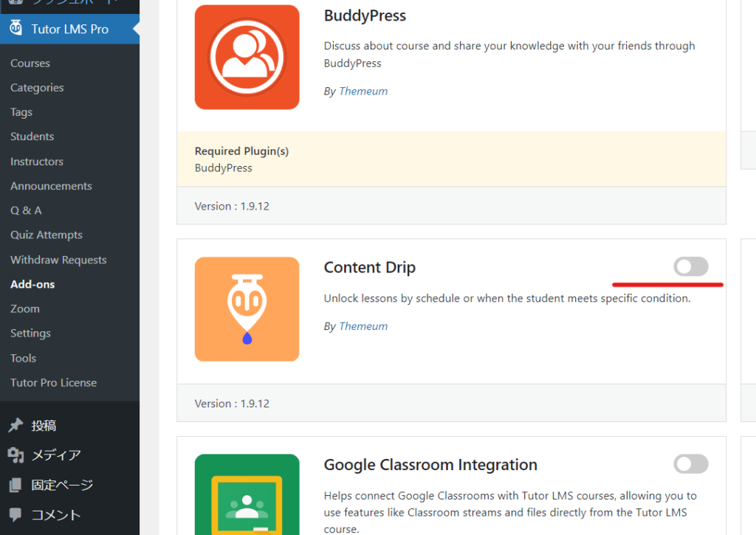Click the Content Drip title
756x535 pixels.
click(369, 268)
